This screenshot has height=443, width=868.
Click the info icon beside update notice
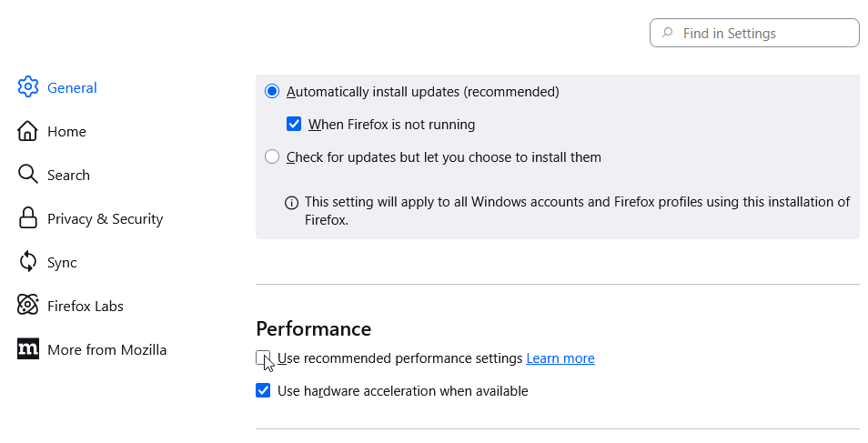click(x=291, y=202)
